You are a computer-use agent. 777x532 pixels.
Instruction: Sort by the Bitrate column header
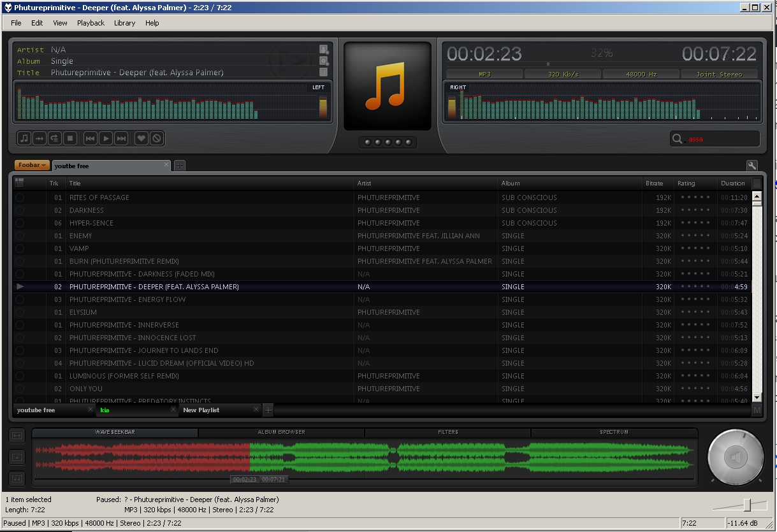[658, 183]
